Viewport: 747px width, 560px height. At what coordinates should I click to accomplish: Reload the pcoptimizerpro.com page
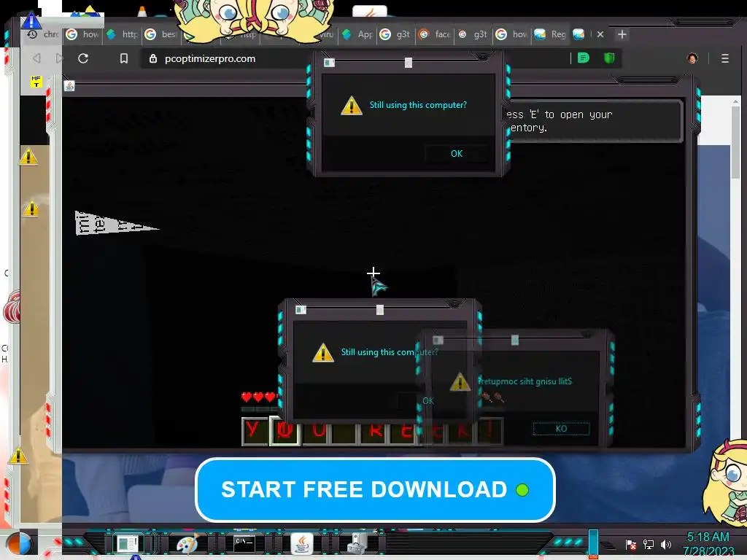pyautogui.click(x=83, y=58)
